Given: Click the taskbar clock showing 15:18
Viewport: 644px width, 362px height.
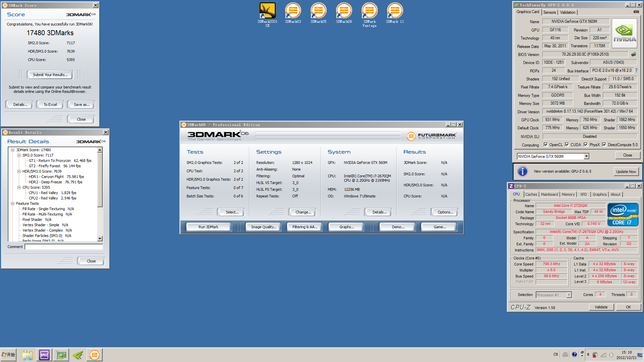Looking at the screenshot, I should pyautogui.click(x=627, y=355).
